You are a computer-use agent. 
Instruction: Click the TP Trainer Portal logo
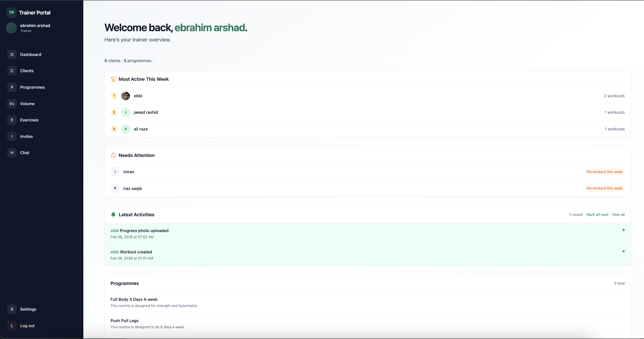point(11,12)
